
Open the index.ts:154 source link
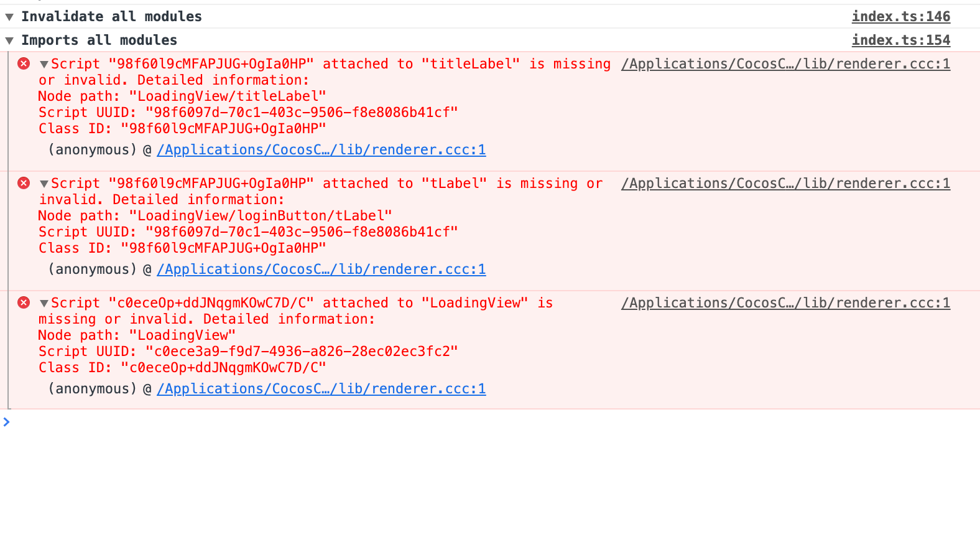pyautogui.click(x=900, y=40)
